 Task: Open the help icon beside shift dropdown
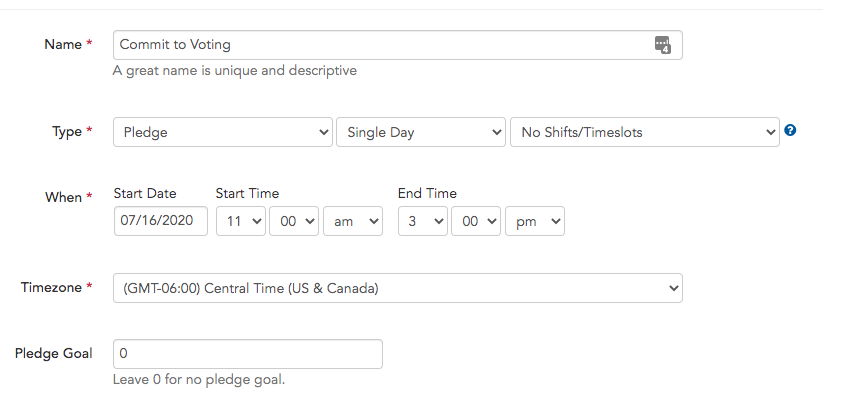click(790, 130)
